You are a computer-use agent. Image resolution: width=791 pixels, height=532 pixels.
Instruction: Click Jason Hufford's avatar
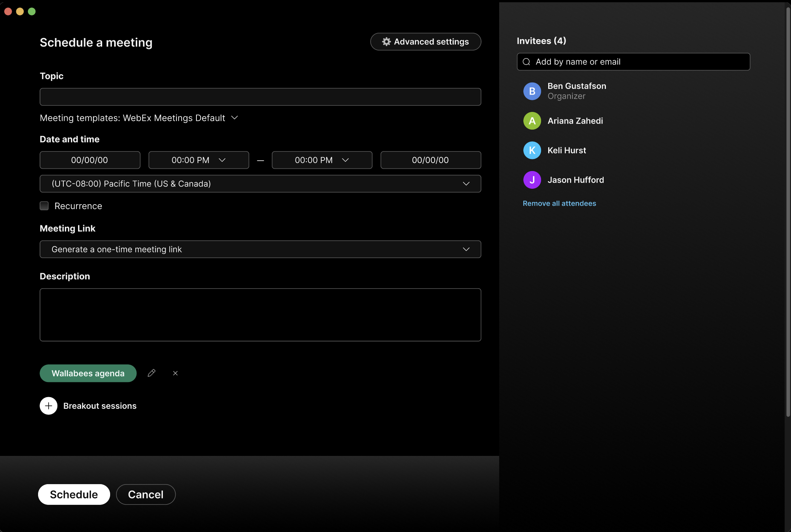[x=532, y=180]
